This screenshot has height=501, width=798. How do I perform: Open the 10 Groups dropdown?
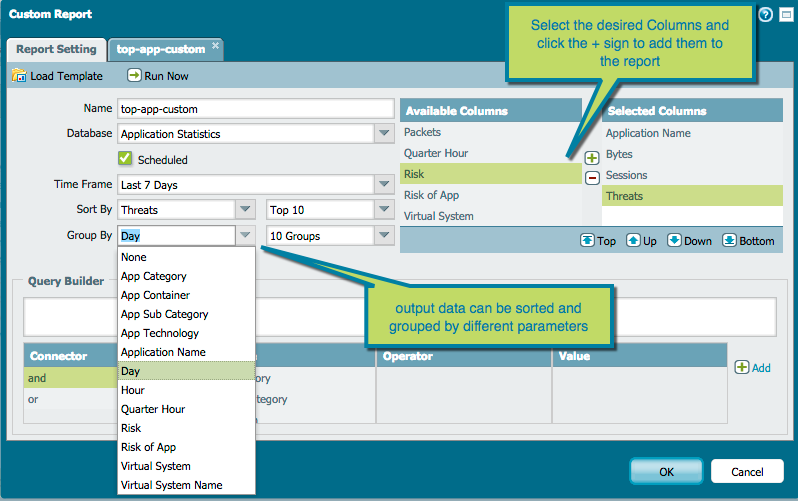384,235
